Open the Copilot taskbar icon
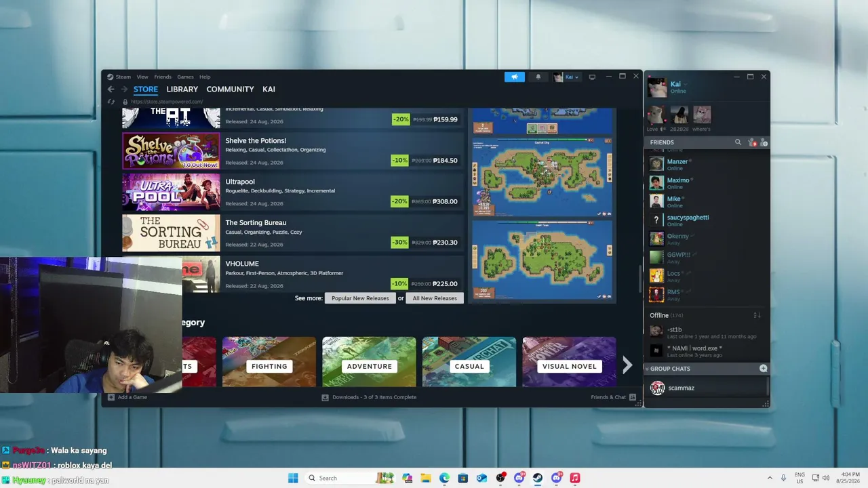 [x=407, y=478]
